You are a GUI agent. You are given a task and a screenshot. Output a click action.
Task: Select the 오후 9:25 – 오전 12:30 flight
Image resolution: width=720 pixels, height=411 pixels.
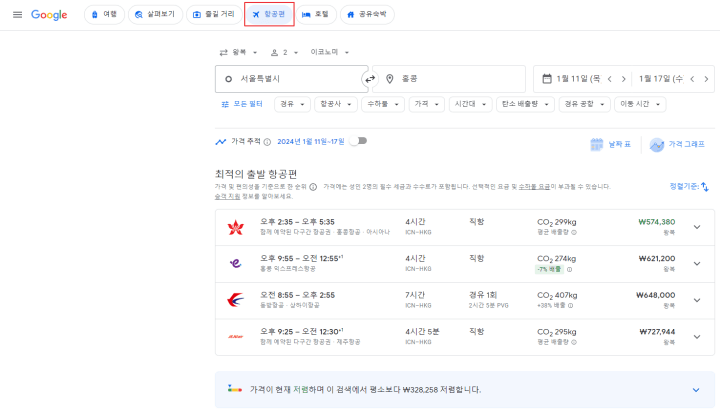[x=465, y=337]
